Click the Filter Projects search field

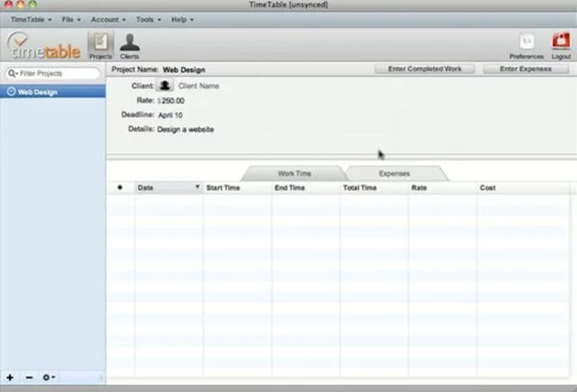click(53, 74)
